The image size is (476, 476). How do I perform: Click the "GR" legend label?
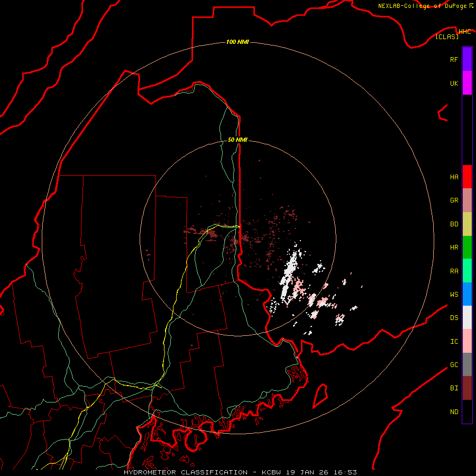(x=454, y=200)
